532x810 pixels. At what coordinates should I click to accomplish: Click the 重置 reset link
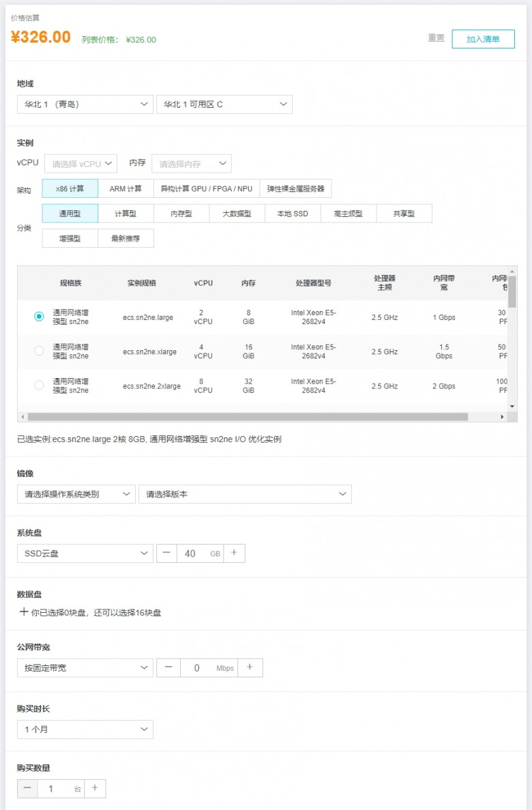click(436, 38)
